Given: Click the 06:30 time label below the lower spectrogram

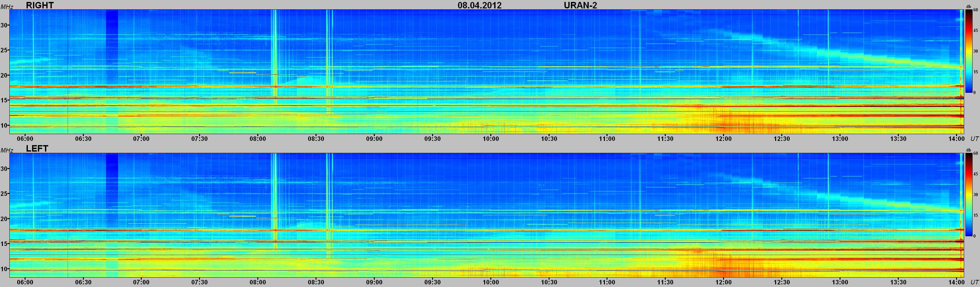Looking at the screenshot, I should click(x=83, y=282).
